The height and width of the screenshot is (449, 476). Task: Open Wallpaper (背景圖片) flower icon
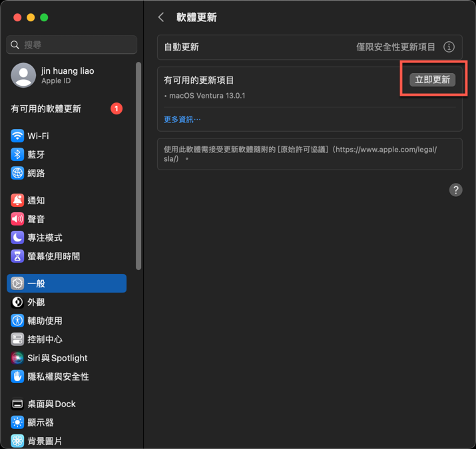tap(17, 441)
